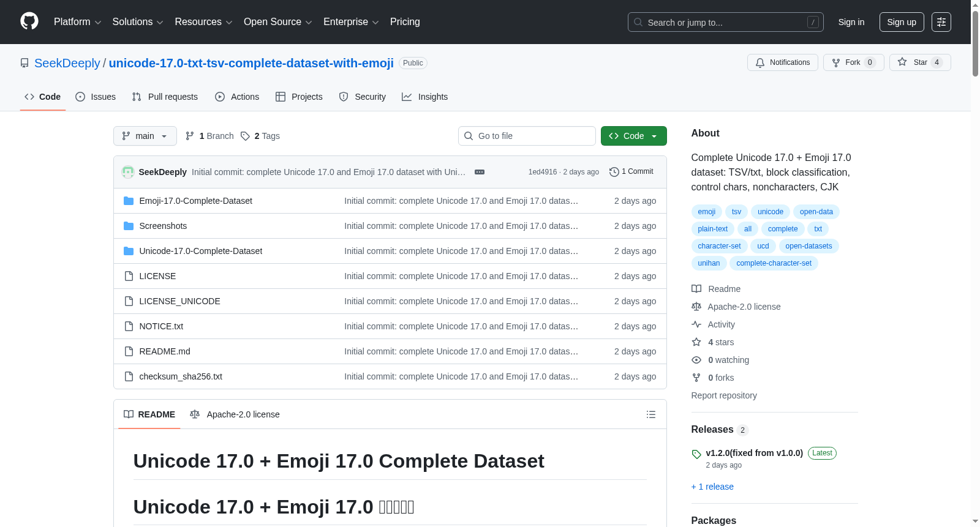This screenshot has width=980, height=527.
Task: Open the 1 Commit history link
Action: click(631, 172)
